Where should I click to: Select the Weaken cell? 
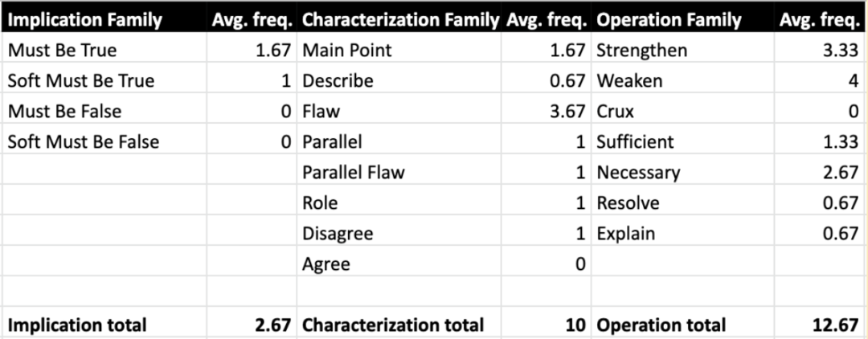(630, 81)
